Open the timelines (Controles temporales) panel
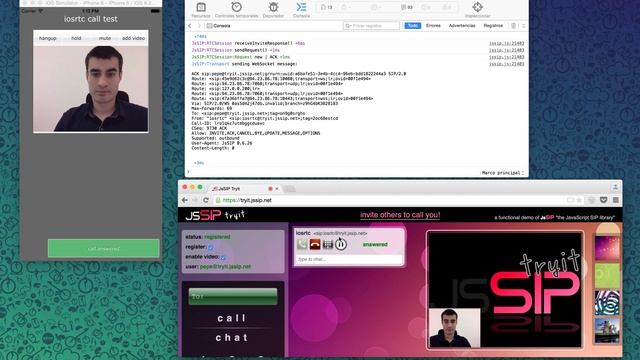 coord(236,10)
